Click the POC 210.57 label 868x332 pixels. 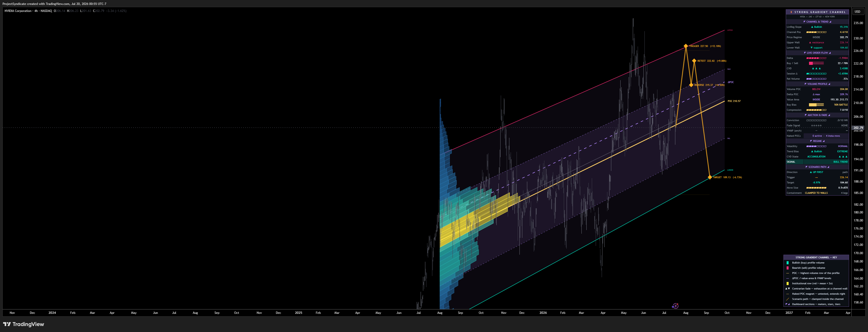pyautogui.click(x=734, y=101)
